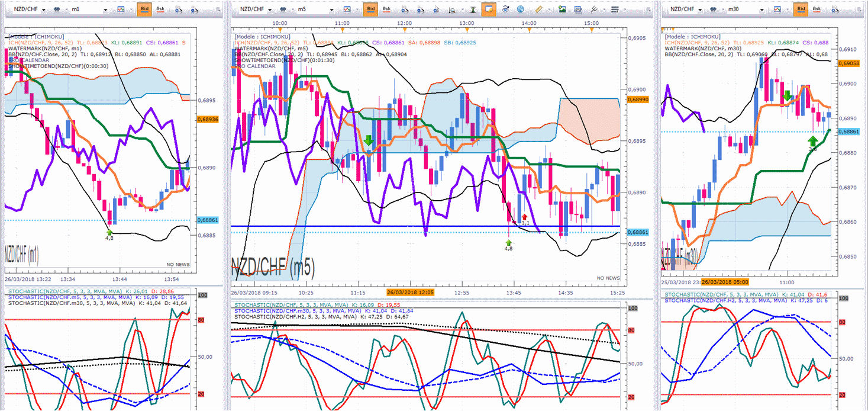This screenshot has height=411, width=868.
Task: Click zoom out icon in m1 chart toolbar
Action: tap(195, 9)
